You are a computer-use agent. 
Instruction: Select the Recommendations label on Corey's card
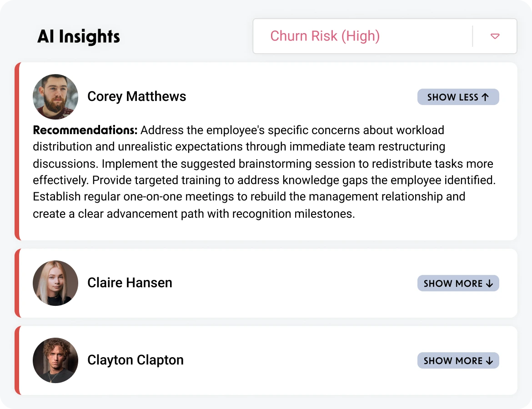pos(85,130)
